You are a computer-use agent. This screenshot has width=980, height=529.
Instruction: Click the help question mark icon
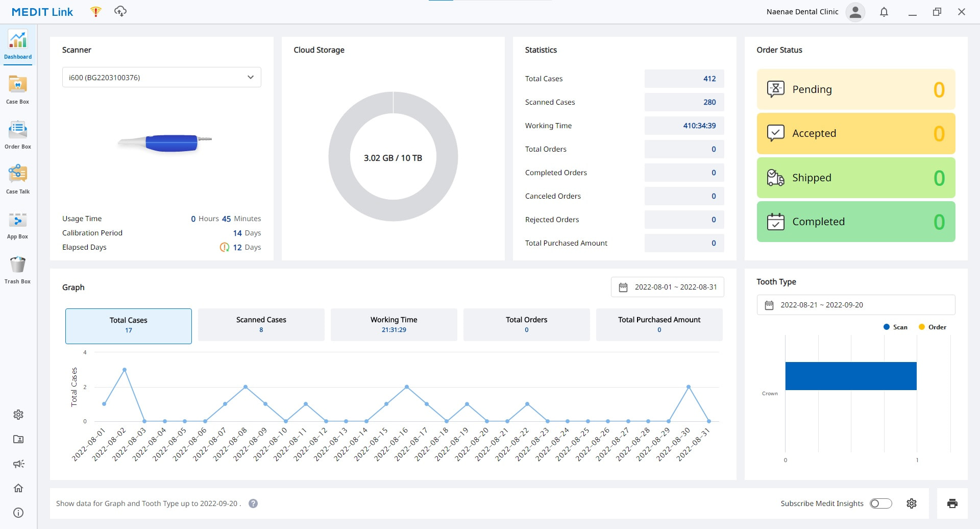[253, 503]
